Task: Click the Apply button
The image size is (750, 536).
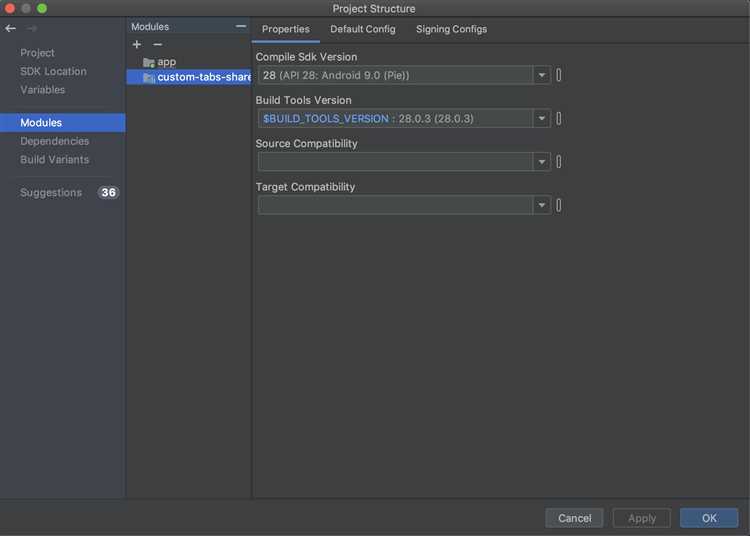Action: tap(641, 518)
